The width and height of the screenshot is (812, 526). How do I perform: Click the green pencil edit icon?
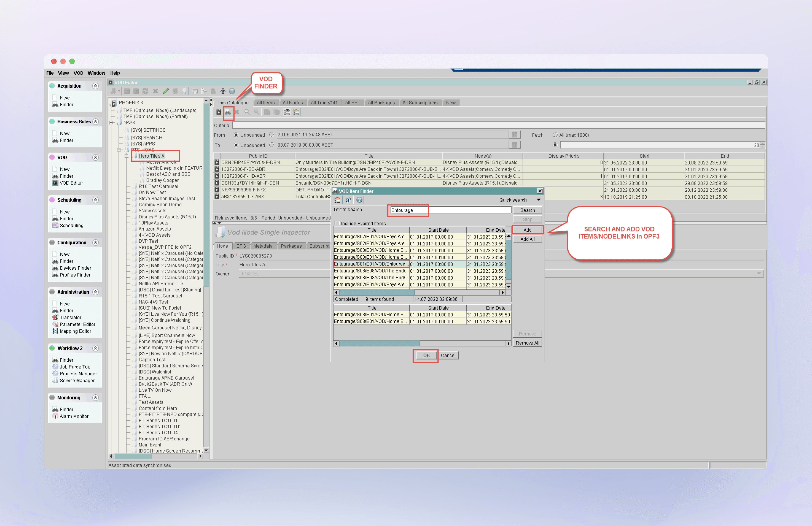coord(166,91)
